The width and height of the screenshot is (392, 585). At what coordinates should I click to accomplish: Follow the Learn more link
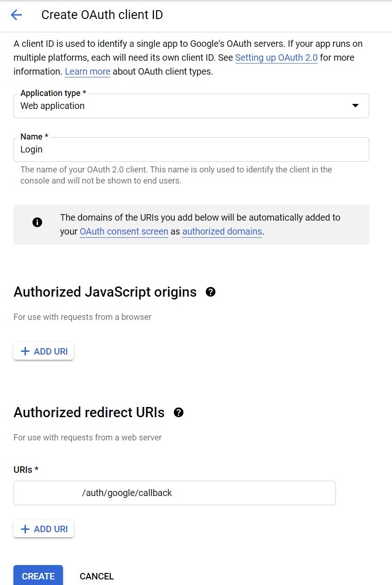click(88, 72)
